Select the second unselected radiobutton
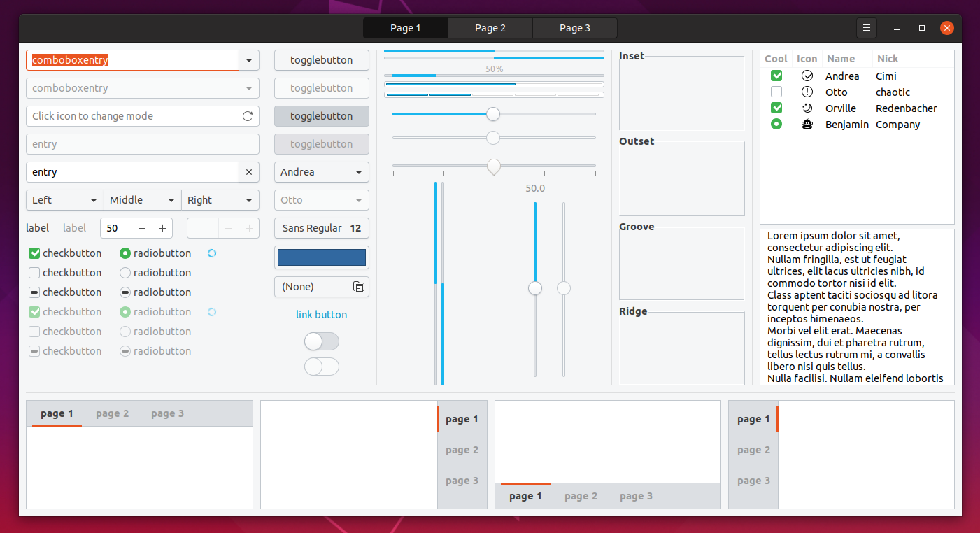Image resolution: width=980 pixels, height=533 pixels. click(125, 273)
